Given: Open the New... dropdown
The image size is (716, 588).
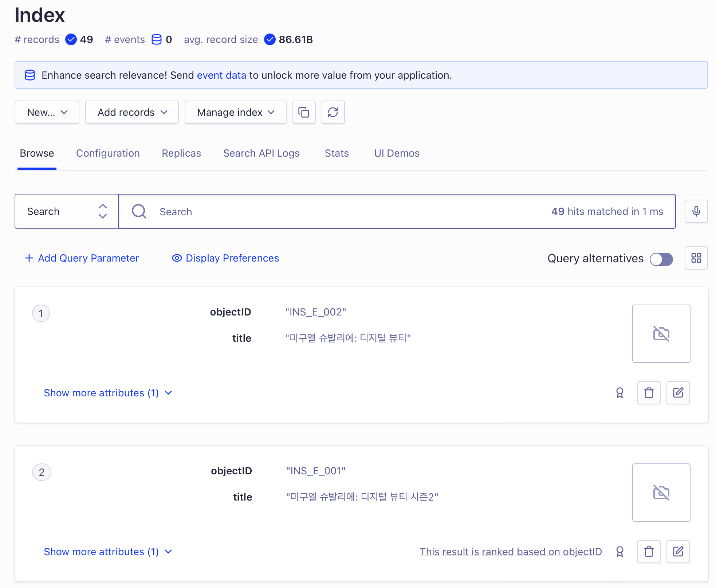Looking at the screenshot, I should (47, 112).
